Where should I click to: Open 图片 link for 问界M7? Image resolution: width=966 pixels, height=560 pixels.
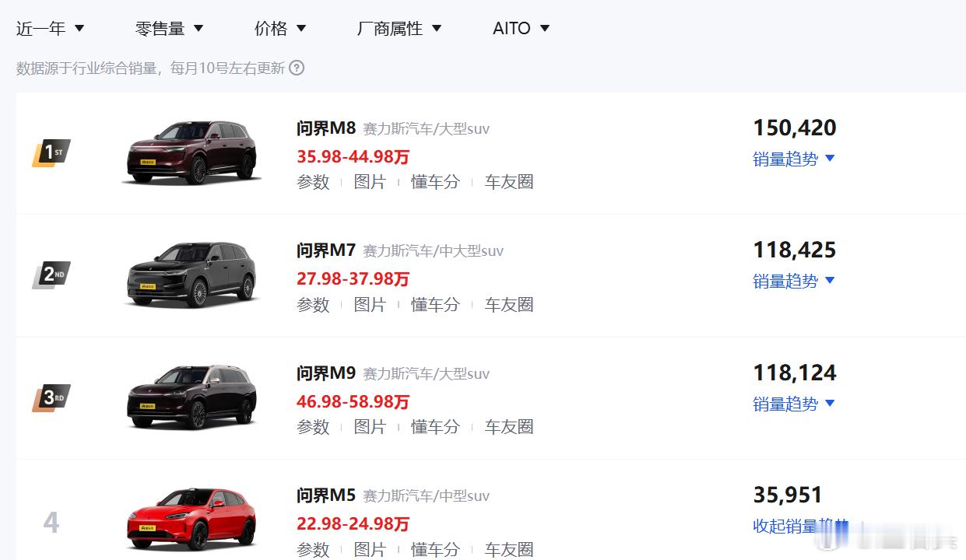(x=370, y=305)
